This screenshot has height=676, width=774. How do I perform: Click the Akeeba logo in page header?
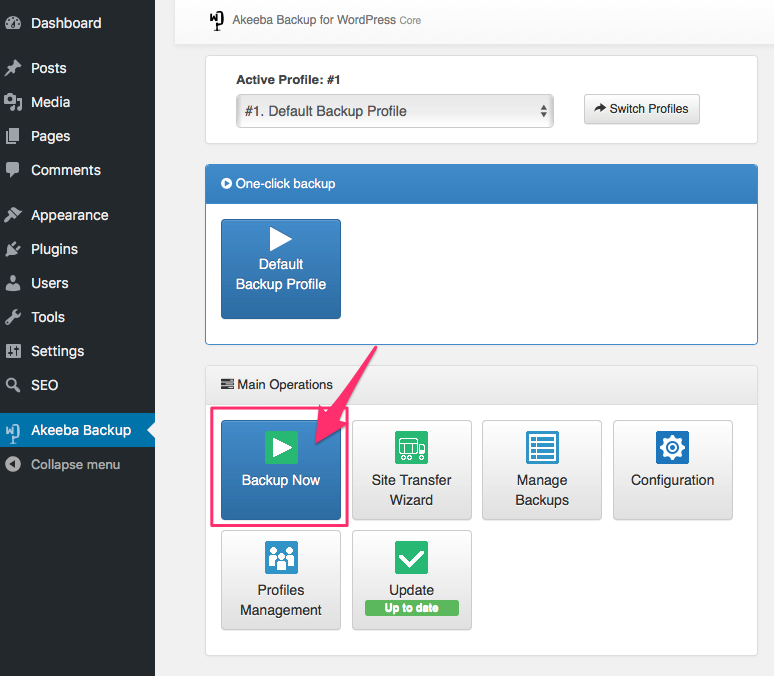click(x=217, y=21)
